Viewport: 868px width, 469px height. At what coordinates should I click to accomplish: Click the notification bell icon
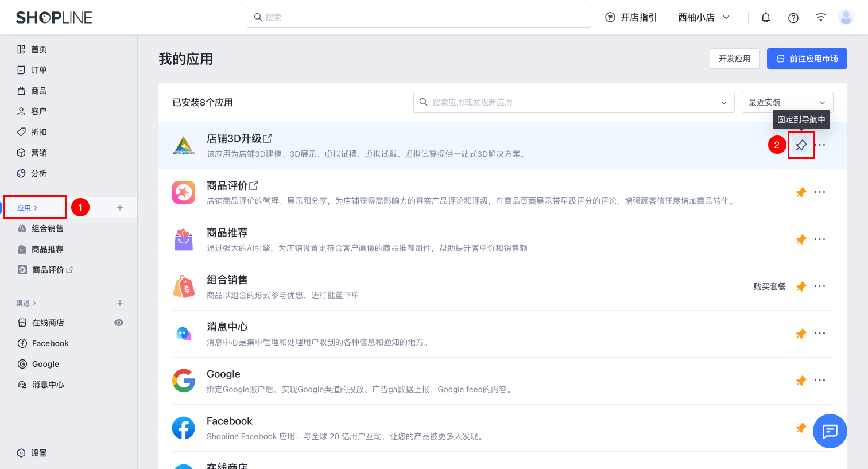tap(766, 18)
